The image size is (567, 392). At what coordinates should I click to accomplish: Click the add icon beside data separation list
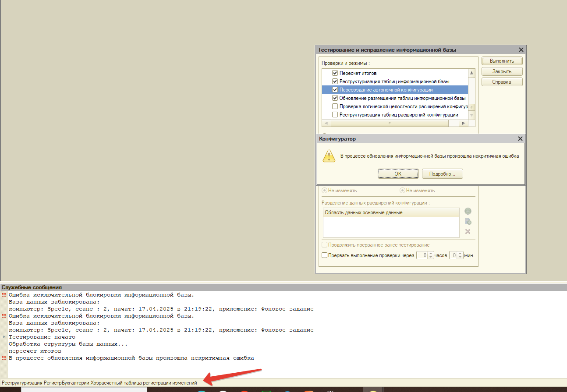(x=468, y=212)
